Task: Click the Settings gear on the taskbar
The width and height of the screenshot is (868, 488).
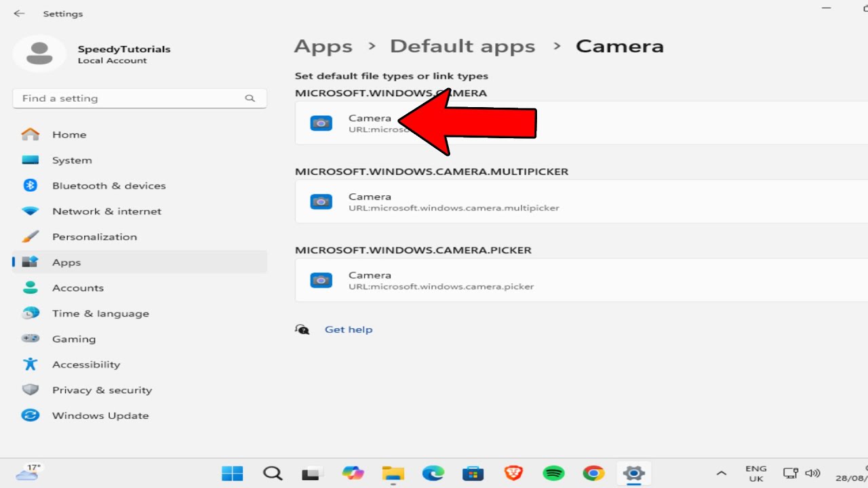Action: [x=633, y=473]
